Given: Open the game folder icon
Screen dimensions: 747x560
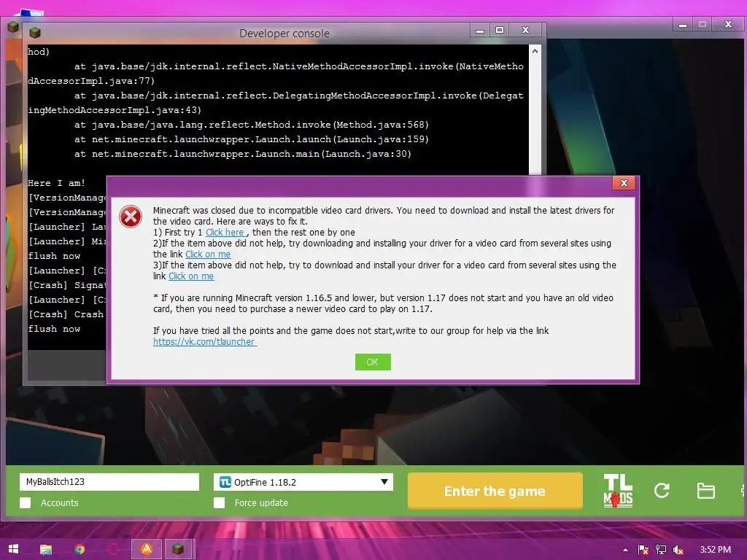Looking at the screenshot, I should [x=705, y=491].
